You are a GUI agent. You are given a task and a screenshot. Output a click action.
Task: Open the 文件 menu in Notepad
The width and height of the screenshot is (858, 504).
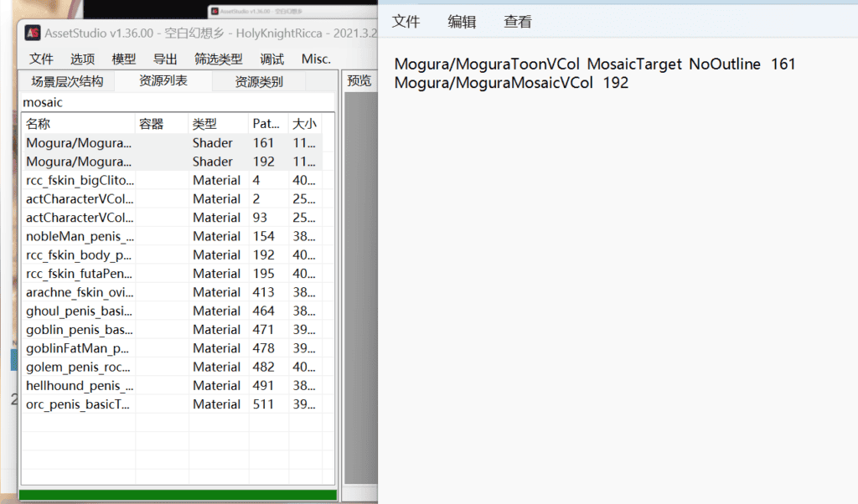pyautogui.click(x=406, y=22)
